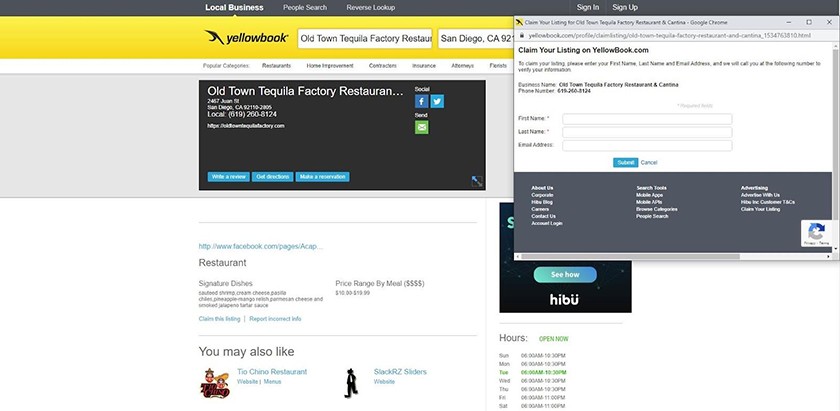This screenshot has height=411, width=840.
Task: Click SlackRZ Sliders silhouette thumbnail
Action: [351, 383]
